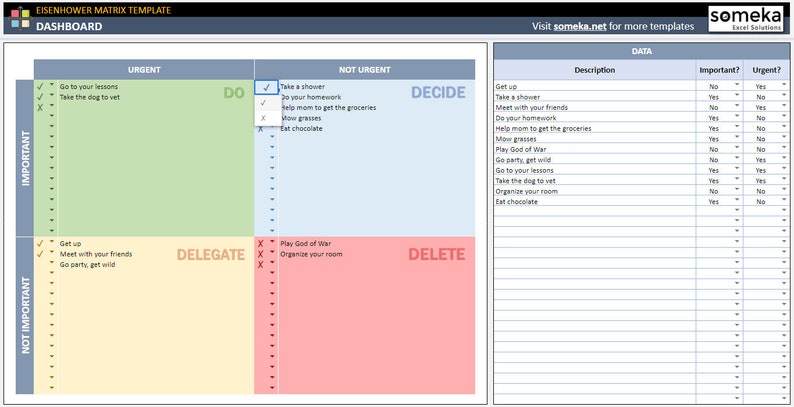Click the IMPORTANT row header

pyautogui.click(x=25, y=158)
